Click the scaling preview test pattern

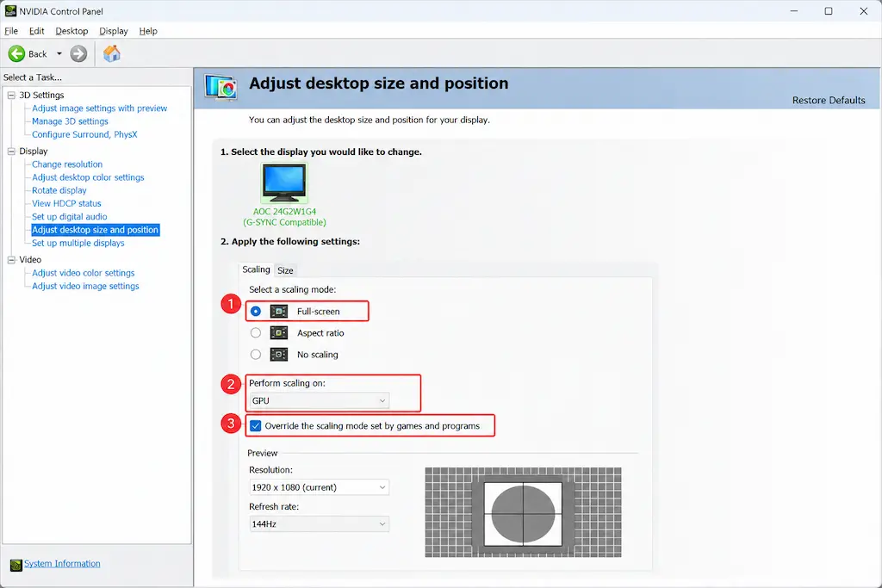tap(523, 513)
